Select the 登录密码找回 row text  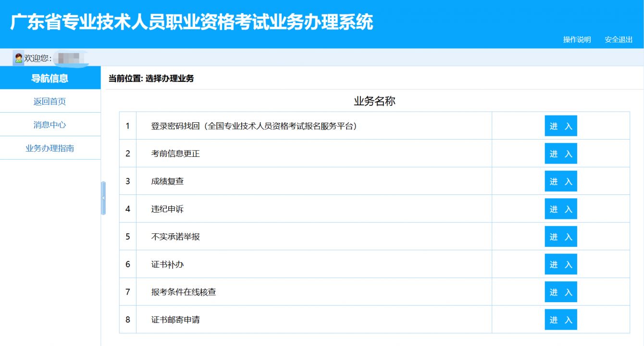click(255, 126)
